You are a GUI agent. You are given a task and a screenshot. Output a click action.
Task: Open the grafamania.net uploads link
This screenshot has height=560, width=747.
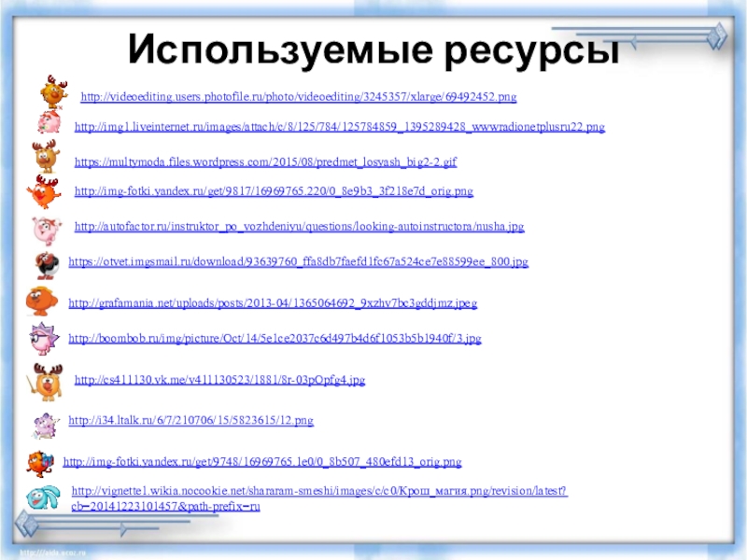pyautogui.click(x=273, y=302)
